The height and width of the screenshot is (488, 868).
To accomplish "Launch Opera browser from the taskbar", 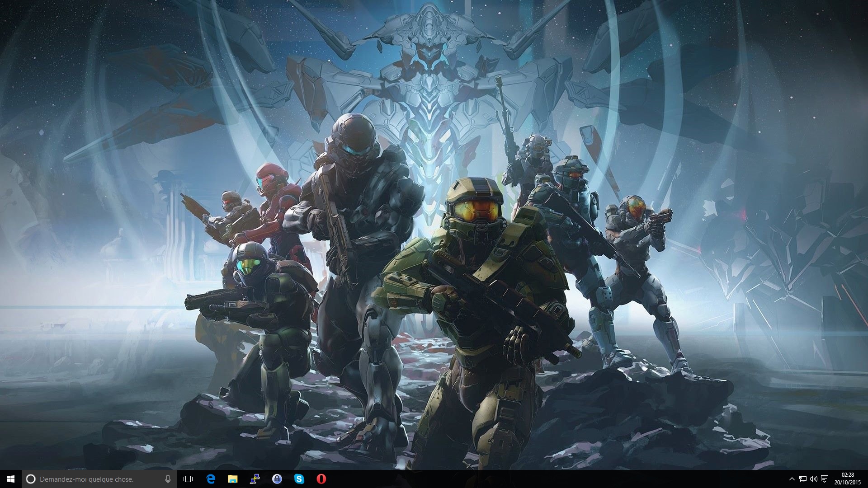I will pyautogui.click(x=321, y=479).
